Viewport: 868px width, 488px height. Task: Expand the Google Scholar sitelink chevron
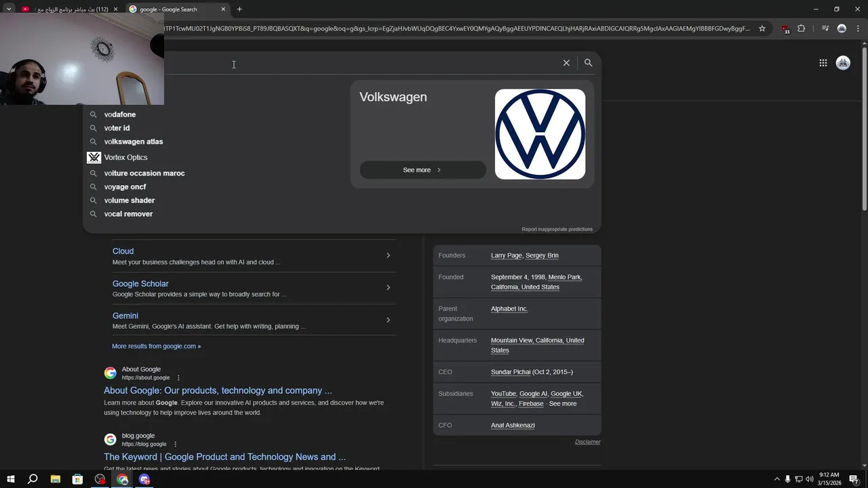tap(388, 287)
